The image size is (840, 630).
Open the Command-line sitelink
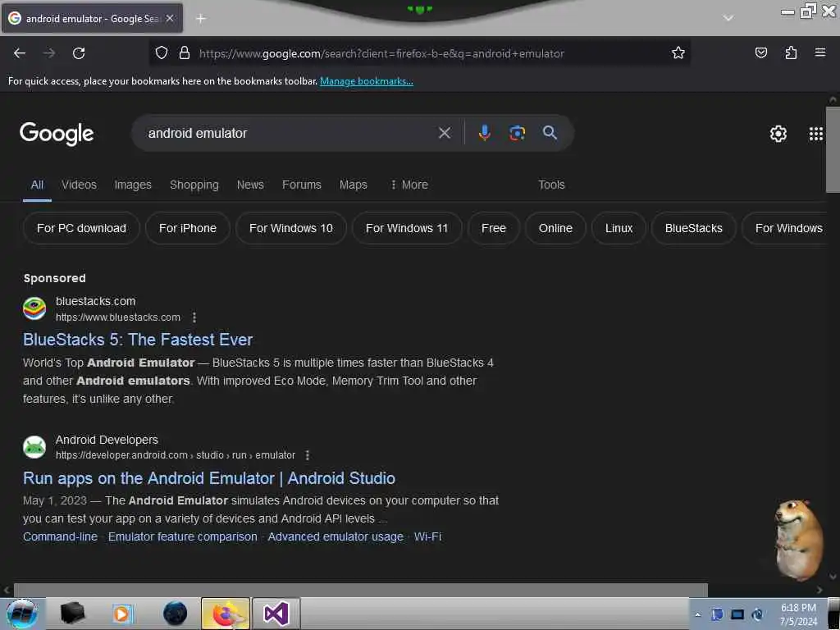click(60, 536)
